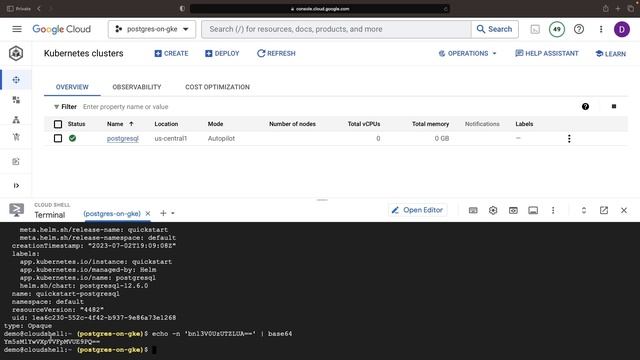Click the browser back arrow
Viewport: 640px width, 360px height.
tap(39, 9)
